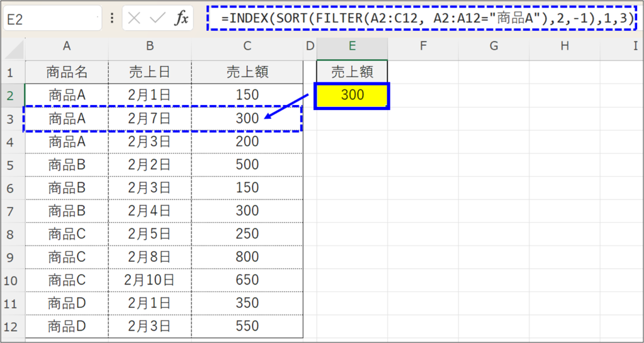Select cell B10 with 2月10日
Image resolution: width=644 pixels, height=343 pixels.
click(x=150, y=280)
